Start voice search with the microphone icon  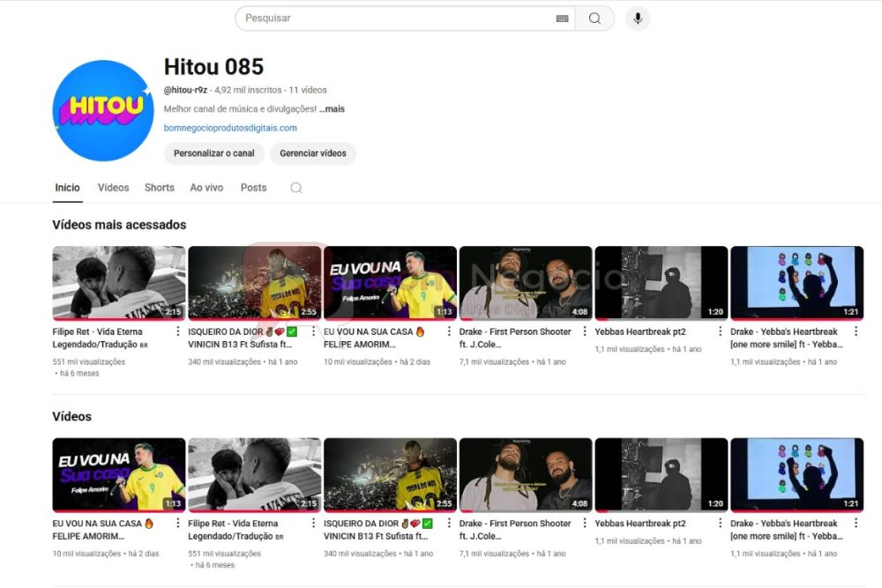638,19
